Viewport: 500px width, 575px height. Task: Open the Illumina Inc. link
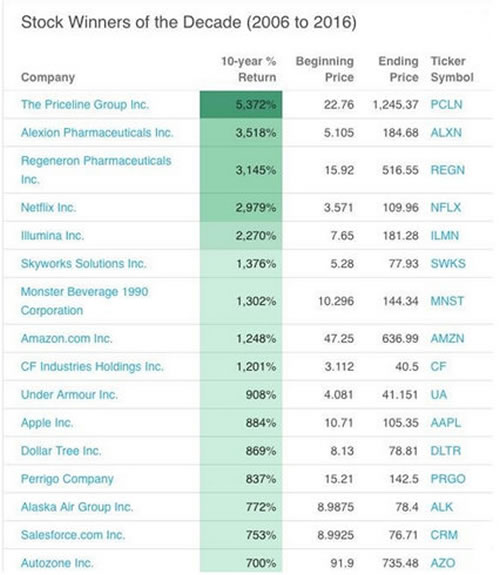point(52,235)
